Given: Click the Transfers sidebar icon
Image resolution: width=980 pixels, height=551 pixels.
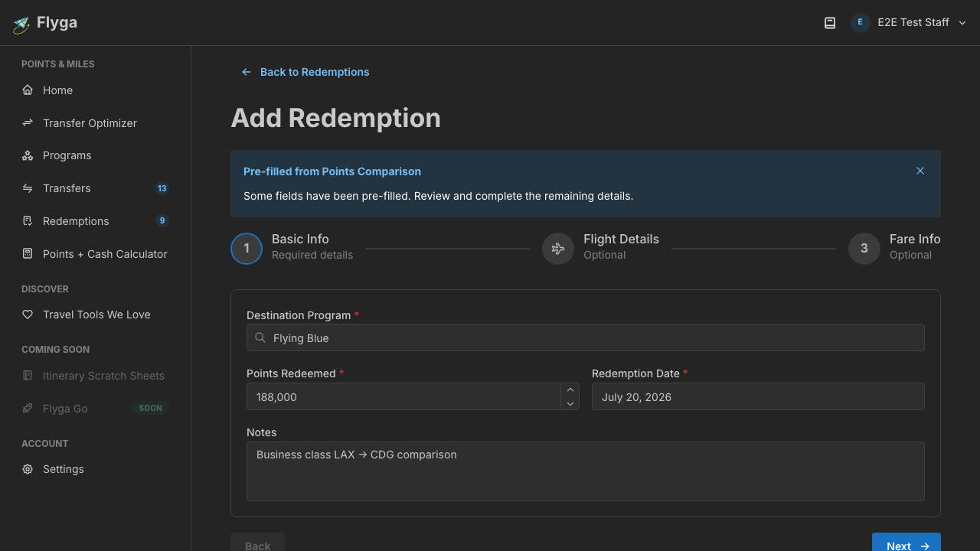Looking at the screenshot, I should coord(28,188).
